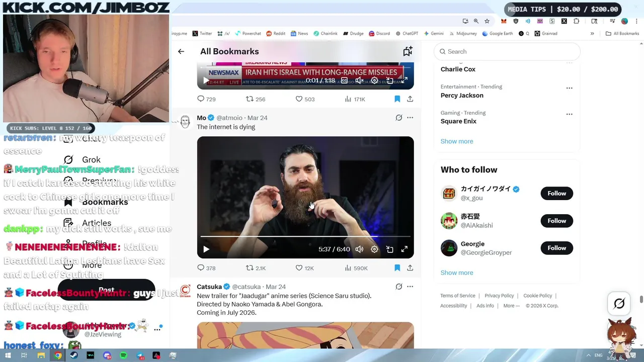
Task: Open settings gear on the Mo video
Action: [x=374, y=249]
